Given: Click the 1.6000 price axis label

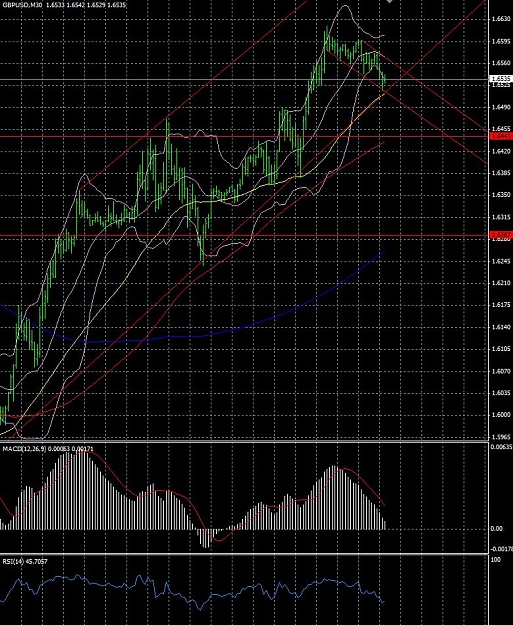Looking at the screenshot, I should click(501, 415).
